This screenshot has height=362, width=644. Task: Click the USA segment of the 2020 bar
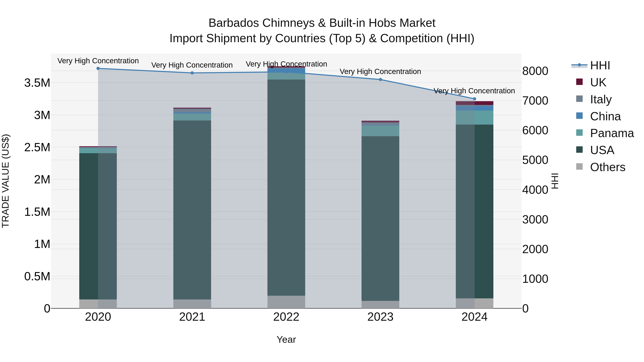98,226
